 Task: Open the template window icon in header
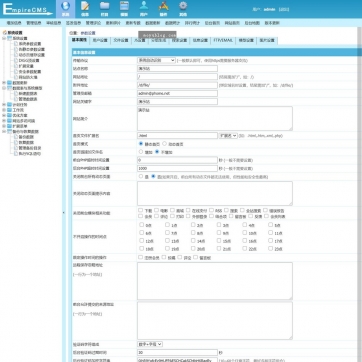[x=124, y=9]
